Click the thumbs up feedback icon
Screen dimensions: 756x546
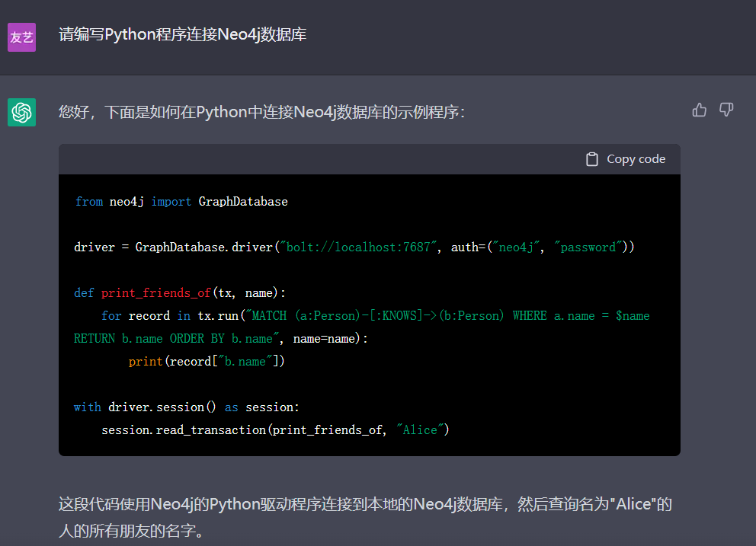pos(699,110)
